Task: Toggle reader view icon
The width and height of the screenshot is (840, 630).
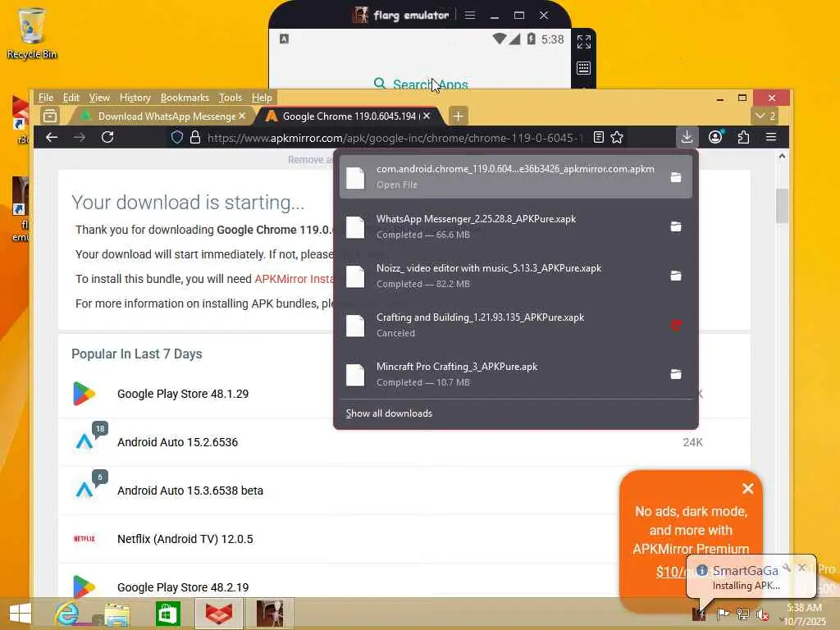Action: pos(598,138)
